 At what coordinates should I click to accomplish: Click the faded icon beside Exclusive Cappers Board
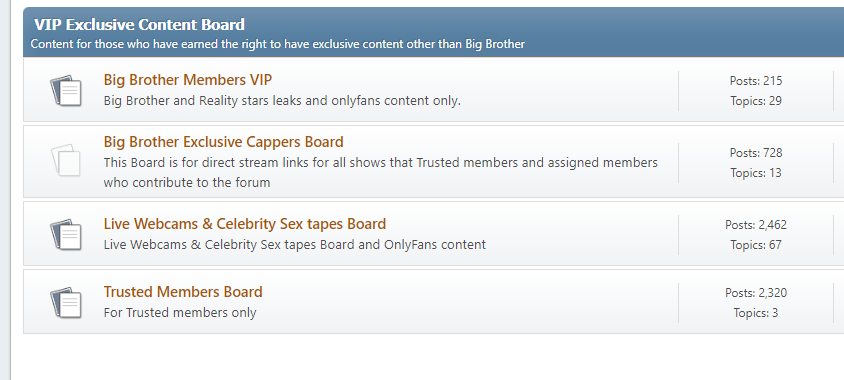[x=66, y=160]
